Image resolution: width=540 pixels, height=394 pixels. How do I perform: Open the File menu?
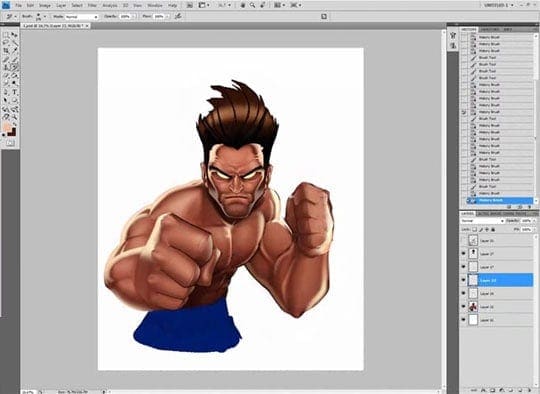(x=19, y=6)
